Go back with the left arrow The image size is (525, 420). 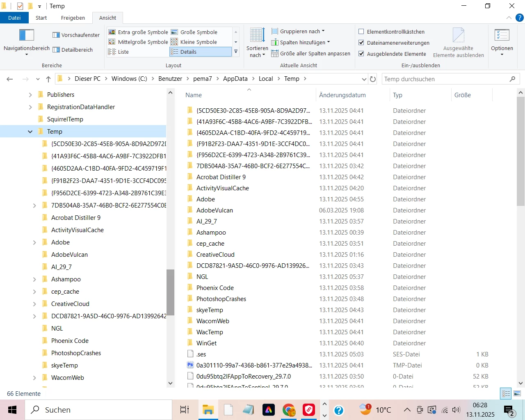pyautogui.click(x=10, y=79)
